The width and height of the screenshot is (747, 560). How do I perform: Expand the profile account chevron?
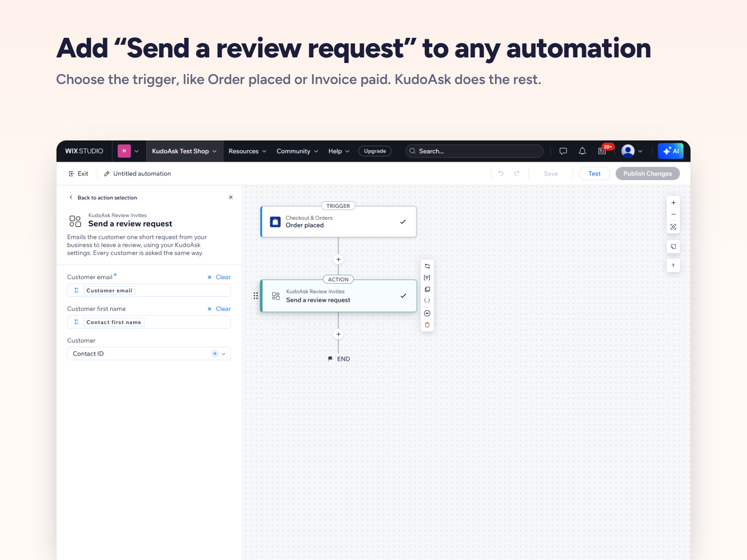tap(640, 151)
